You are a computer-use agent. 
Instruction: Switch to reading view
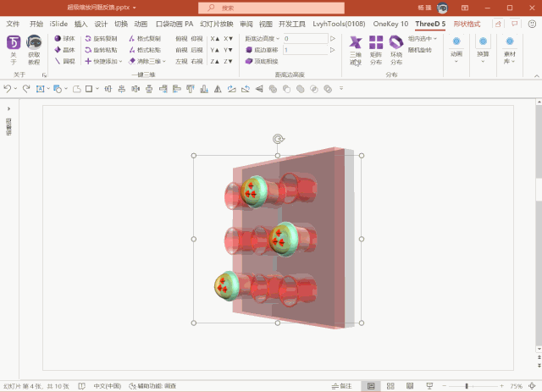click(410, 386)
